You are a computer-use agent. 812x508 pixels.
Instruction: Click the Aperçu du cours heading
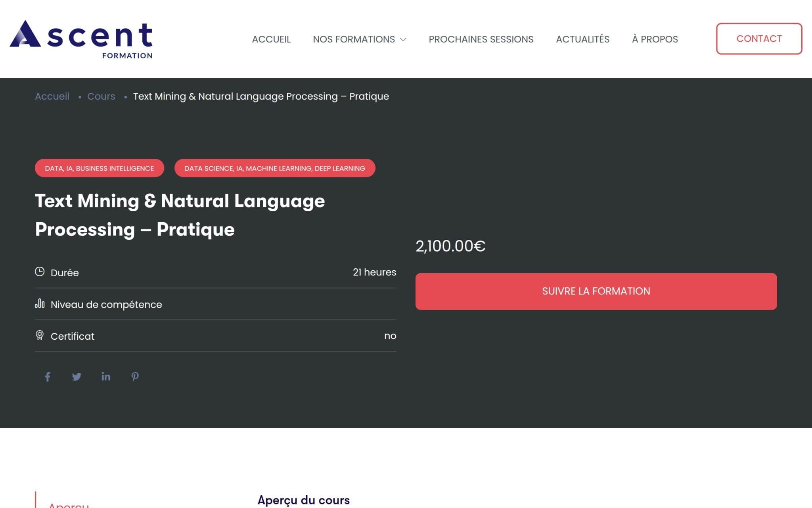[x=304, y=500]
